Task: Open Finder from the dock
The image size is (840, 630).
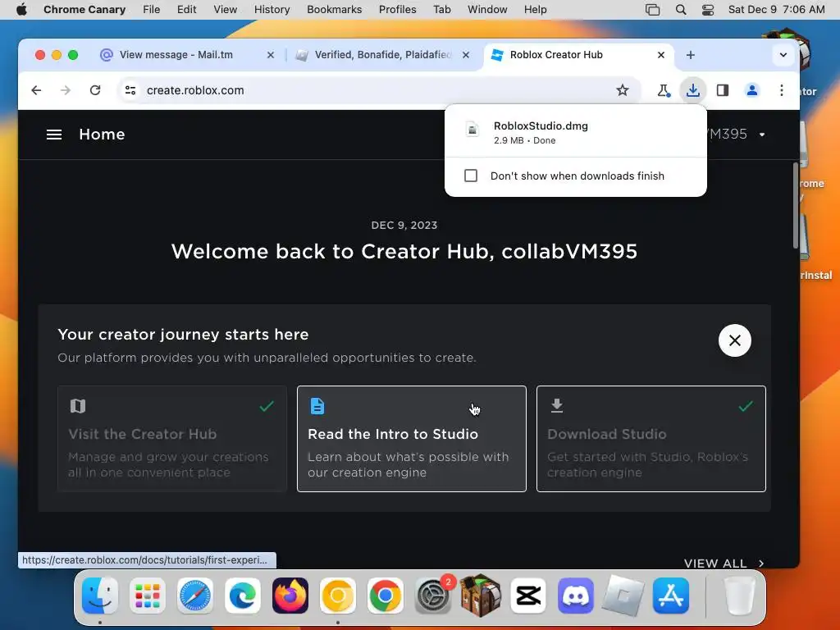Action: (x=99, y=596)
